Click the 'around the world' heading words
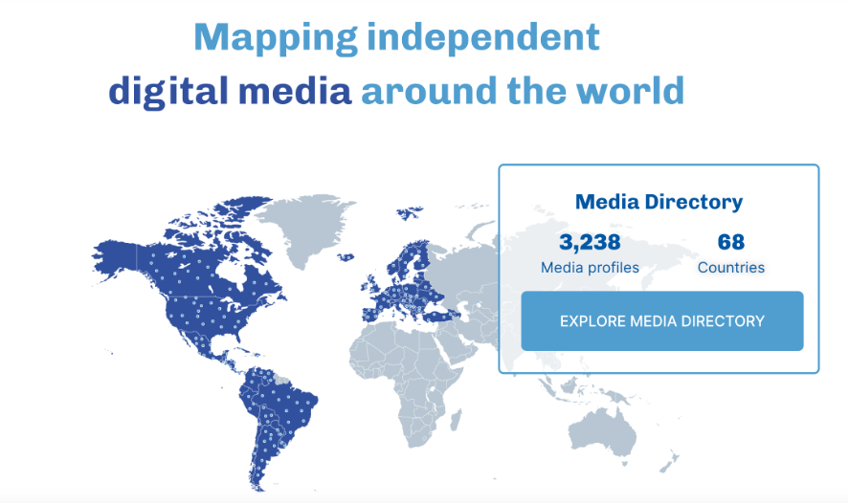The width and height of the screenshot is (849, 504). click(523, 90)
